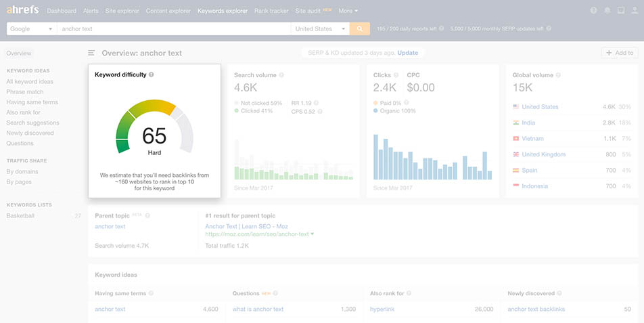Viewport: 644px width, 323px height.
Task: Click the orange search magnifier button
Action: point(360,28)
